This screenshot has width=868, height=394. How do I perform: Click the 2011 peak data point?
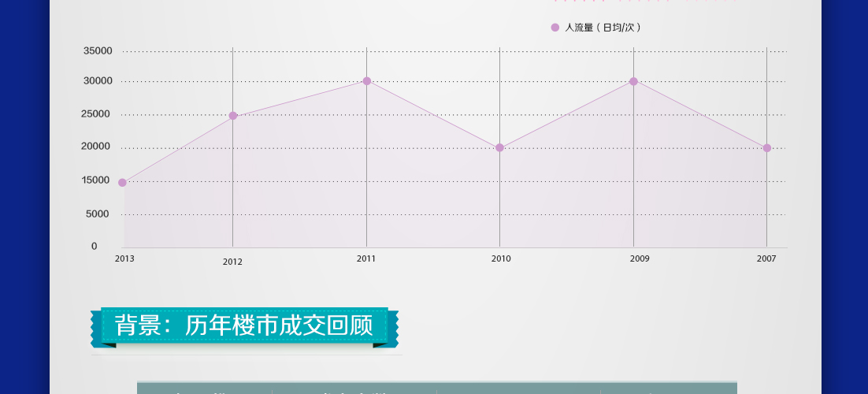(367, 81)
